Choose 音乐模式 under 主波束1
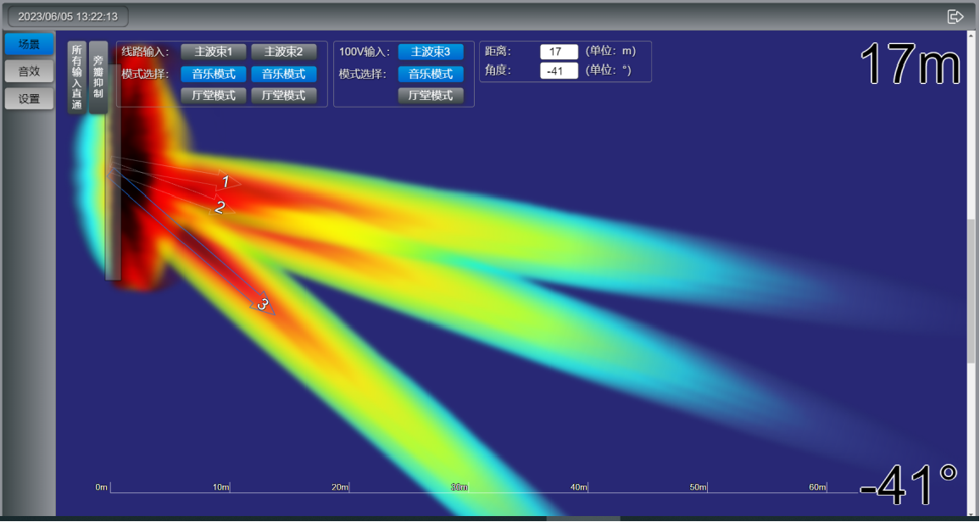The width and height of the screenshot is (980, 522). 214,74
